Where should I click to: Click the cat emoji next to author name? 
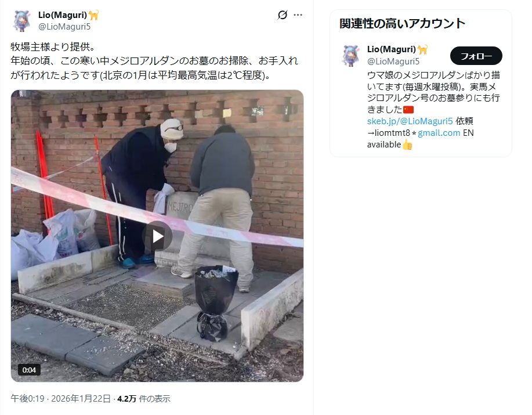click(93, 15)
